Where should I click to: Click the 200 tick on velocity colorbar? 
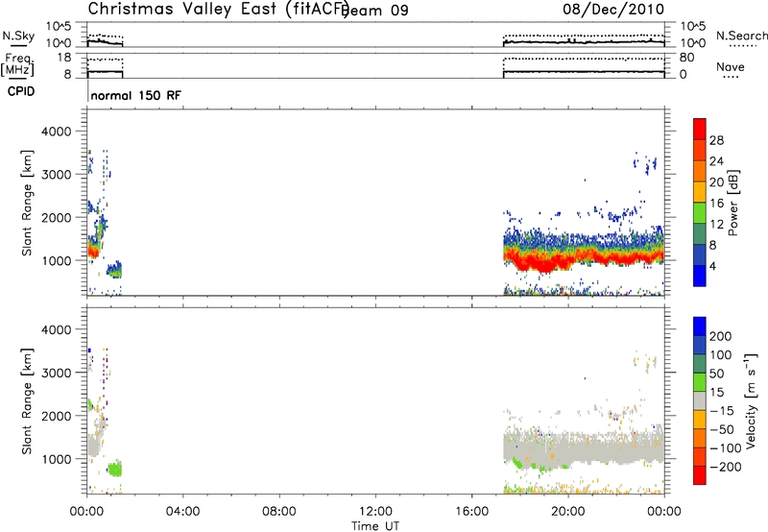(721, 336)
